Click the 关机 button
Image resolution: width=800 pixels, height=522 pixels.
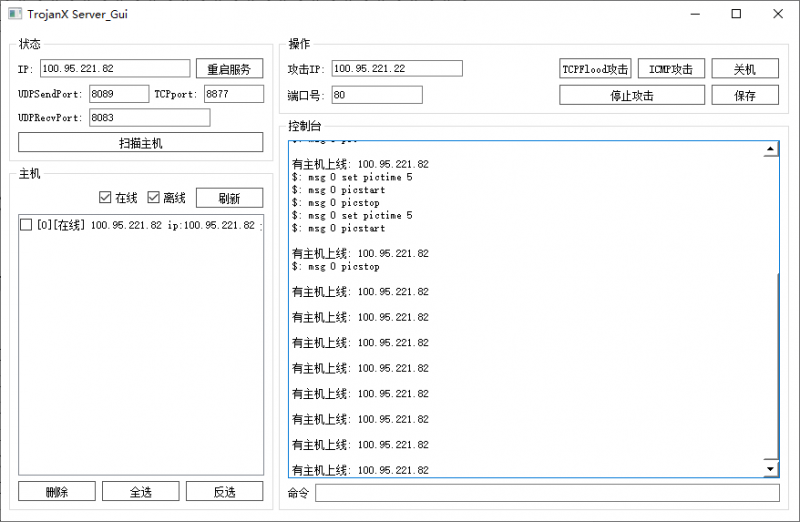click(745, 69)
